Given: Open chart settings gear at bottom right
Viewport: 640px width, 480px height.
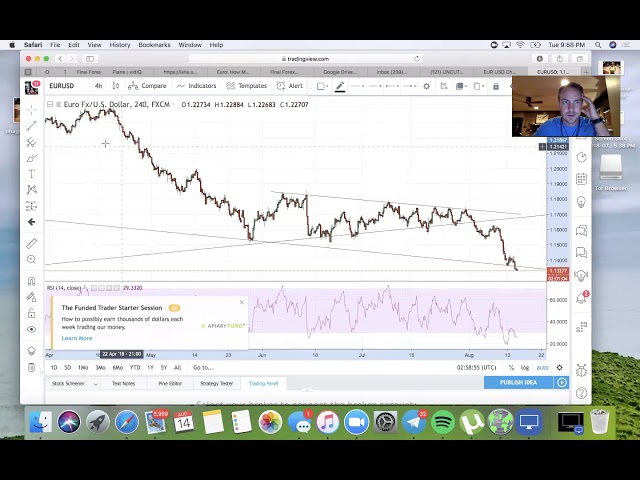Looking at the screenshot, I should pos(561,367).
